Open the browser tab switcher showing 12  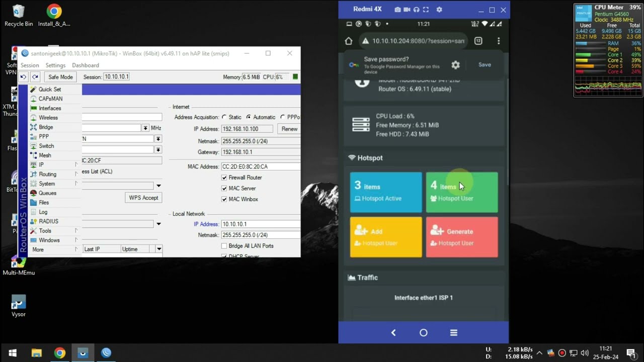(478, 41)
